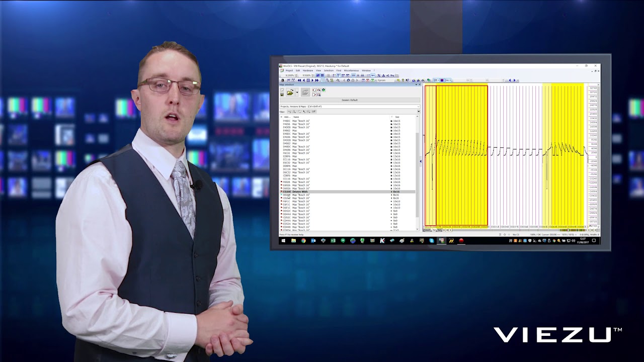Click the new document icon in Map selection
This screenshot has width=644, height=362.
tap(282, 90)
